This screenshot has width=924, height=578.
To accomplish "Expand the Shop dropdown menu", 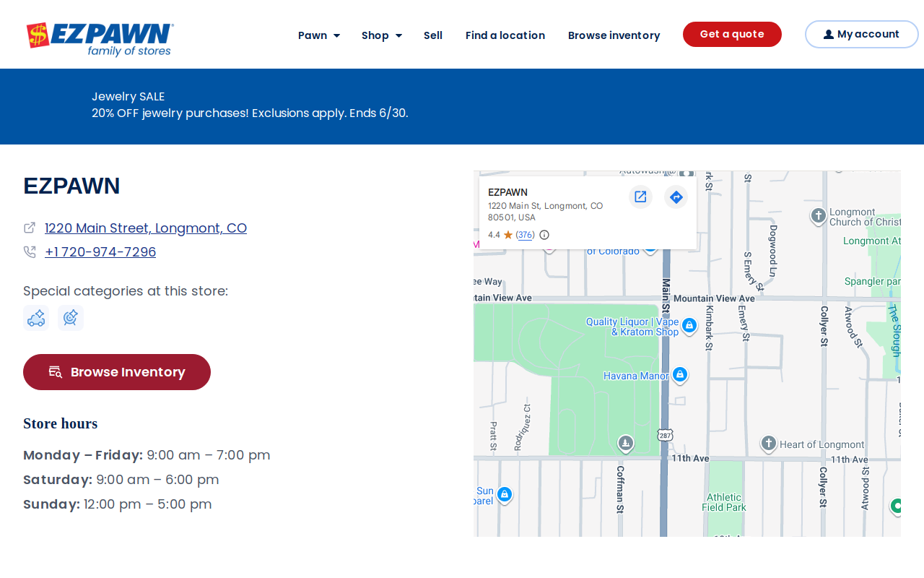I will [382, 35].
